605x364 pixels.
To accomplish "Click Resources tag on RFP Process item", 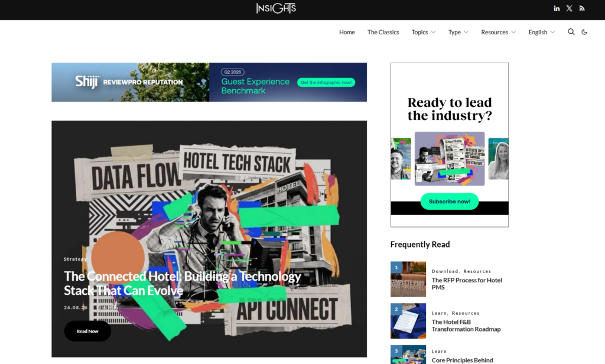I will click(x=477, y=271).
